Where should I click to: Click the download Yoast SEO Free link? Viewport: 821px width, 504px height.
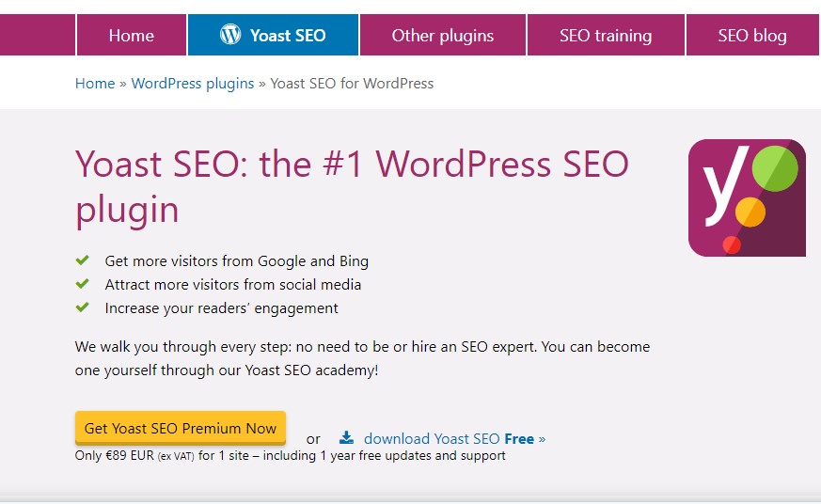point(454,438)
